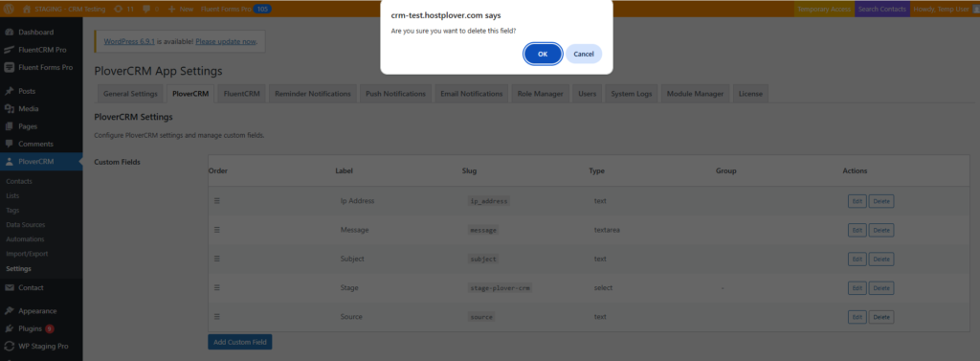Switch to the Reminder Notifications tab
Viewport: 980px width, 361px height.
(313, 94)
